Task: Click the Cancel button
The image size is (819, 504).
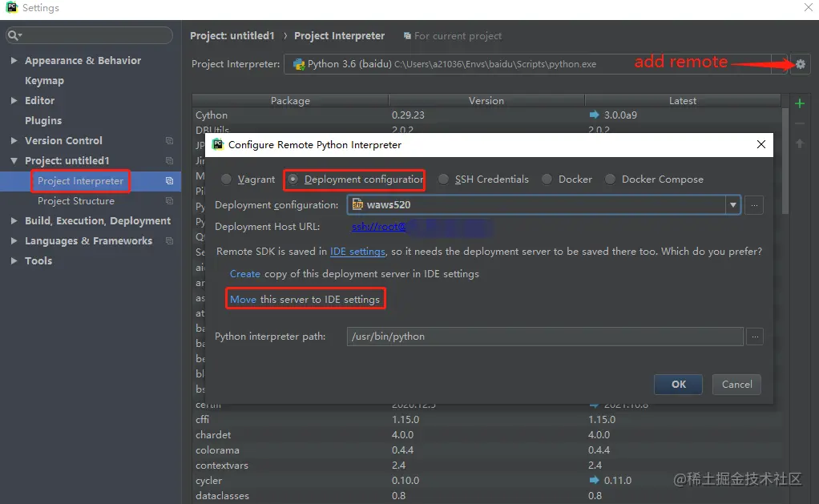Action: [736, 385]
